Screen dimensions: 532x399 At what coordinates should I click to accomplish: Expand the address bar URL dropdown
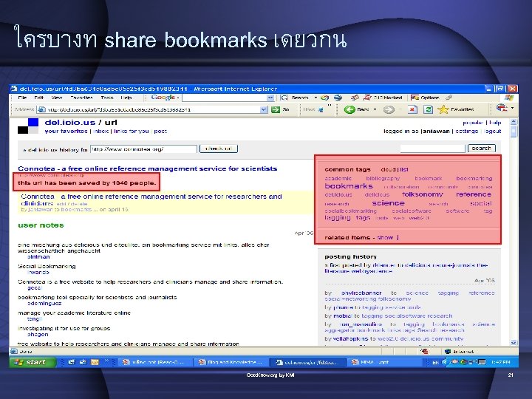coord(264,109)
